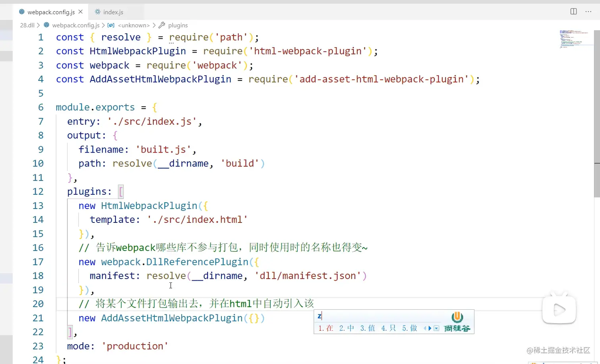Click the './src/index.js' entry string

[152, 121]
